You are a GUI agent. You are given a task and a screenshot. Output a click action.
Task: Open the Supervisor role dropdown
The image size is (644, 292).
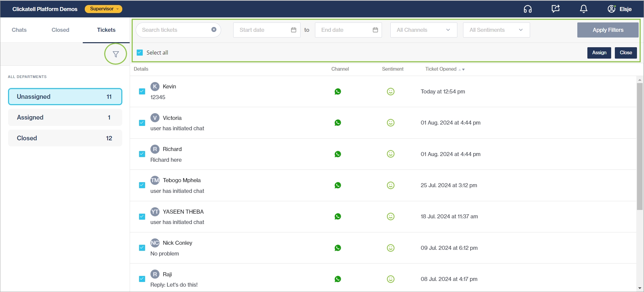click(x=104, y=9)
